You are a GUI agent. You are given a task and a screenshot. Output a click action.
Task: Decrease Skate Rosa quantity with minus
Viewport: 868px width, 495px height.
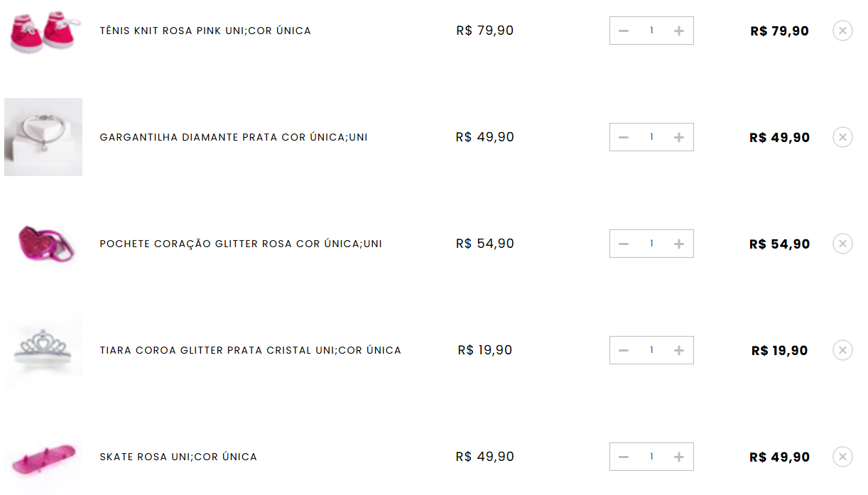click(624, 457)
